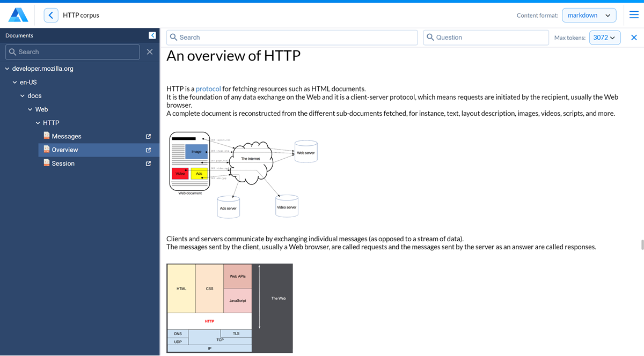Follow the protocol hyperlink in text

tap(208, 88)
